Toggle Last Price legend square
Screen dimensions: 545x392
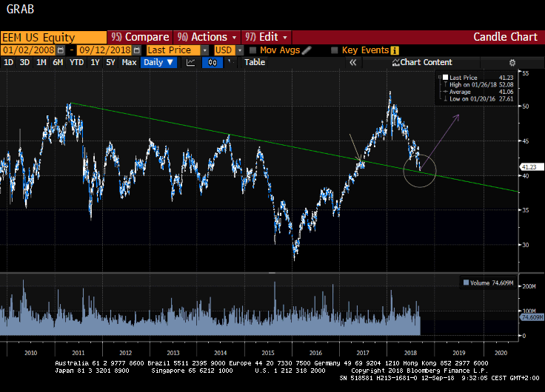[x=445, y=78]
